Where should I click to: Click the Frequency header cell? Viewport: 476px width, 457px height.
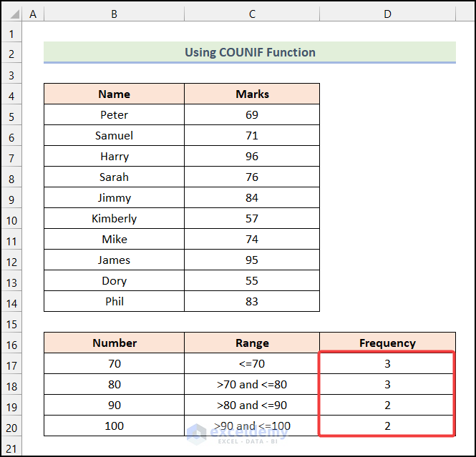(x=387, y=343)
